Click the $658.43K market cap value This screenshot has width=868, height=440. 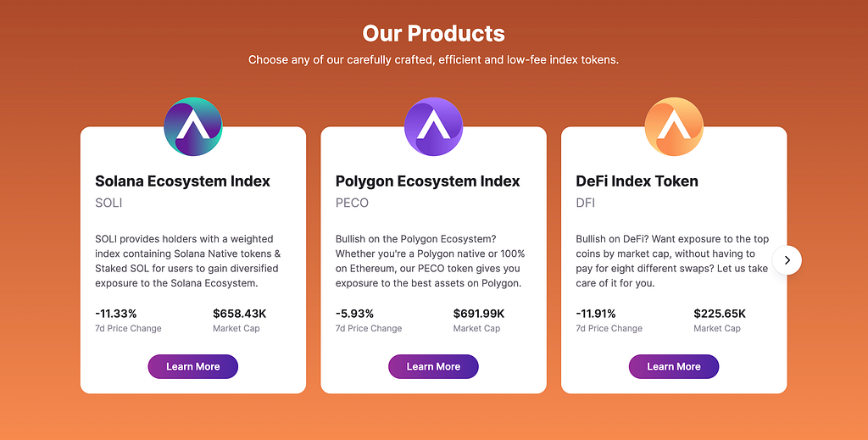(x=240, y=314)
